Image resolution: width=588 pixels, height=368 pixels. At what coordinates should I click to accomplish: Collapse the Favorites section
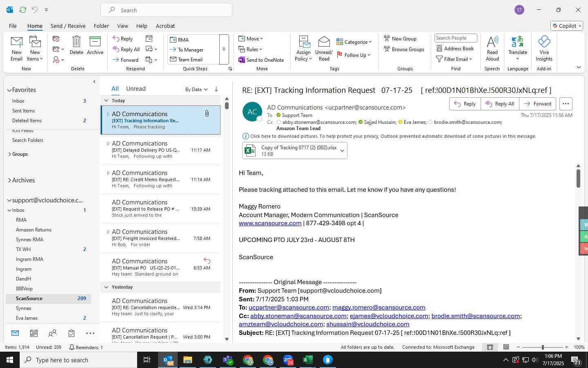coord(9,90)
